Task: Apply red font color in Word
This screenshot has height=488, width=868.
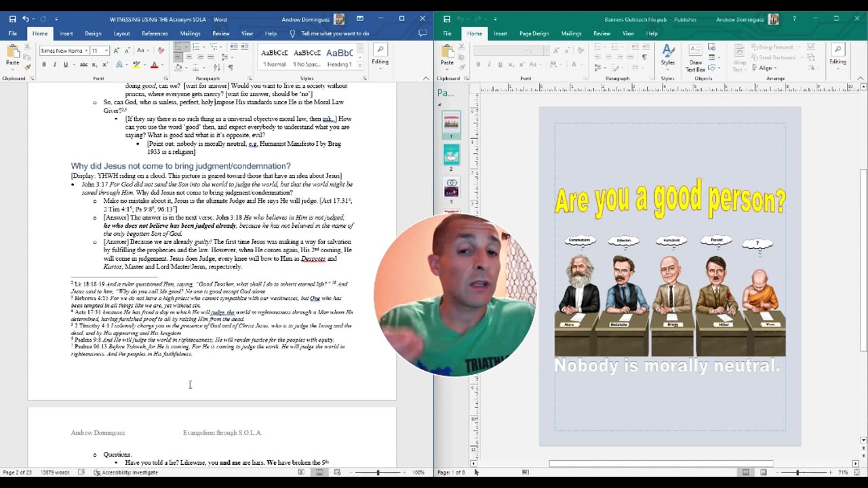Action: pos(154,64)
